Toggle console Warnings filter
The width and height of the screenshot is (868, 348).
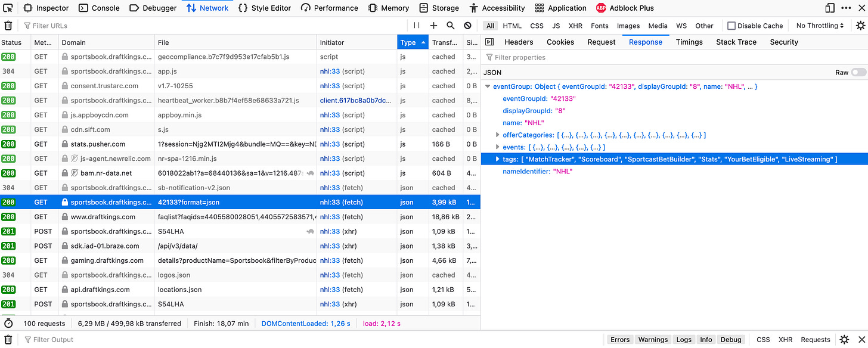pyautogui.click(x=653, y=340)
